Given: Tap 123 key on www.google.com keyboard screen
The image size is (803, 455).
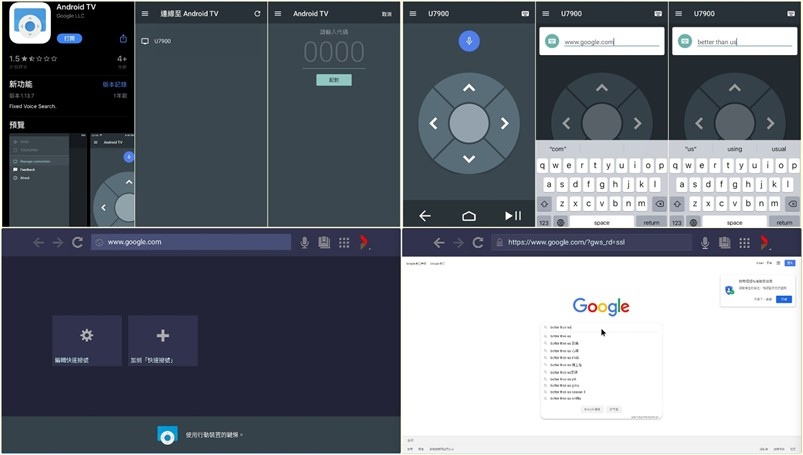Looking at the screenshot, I should (x=544, y=222).
